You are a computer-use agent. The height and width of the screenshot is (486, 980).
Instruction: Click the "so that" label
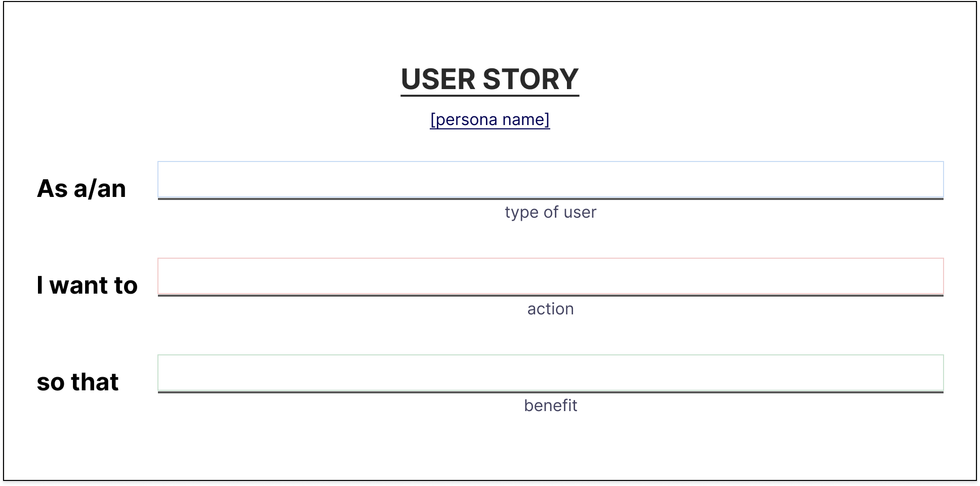(77, 382)
